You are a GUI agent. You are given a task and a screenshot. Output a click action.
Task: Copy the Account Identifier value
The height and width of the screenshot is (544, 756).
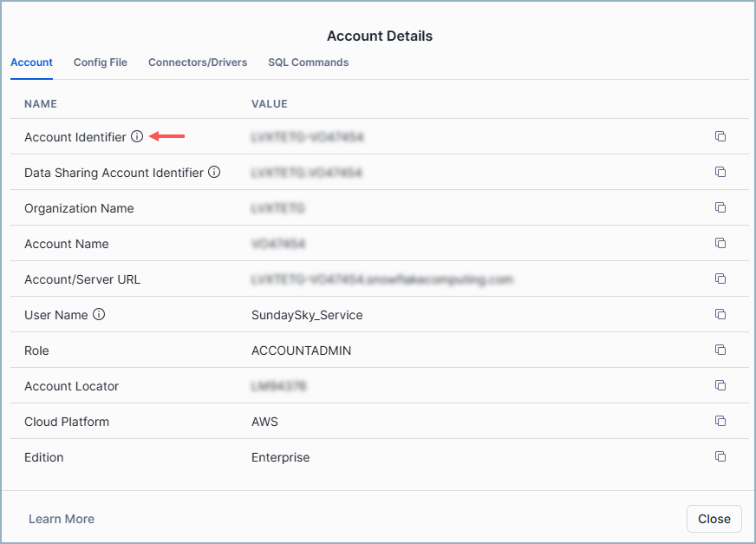[720, 136]
